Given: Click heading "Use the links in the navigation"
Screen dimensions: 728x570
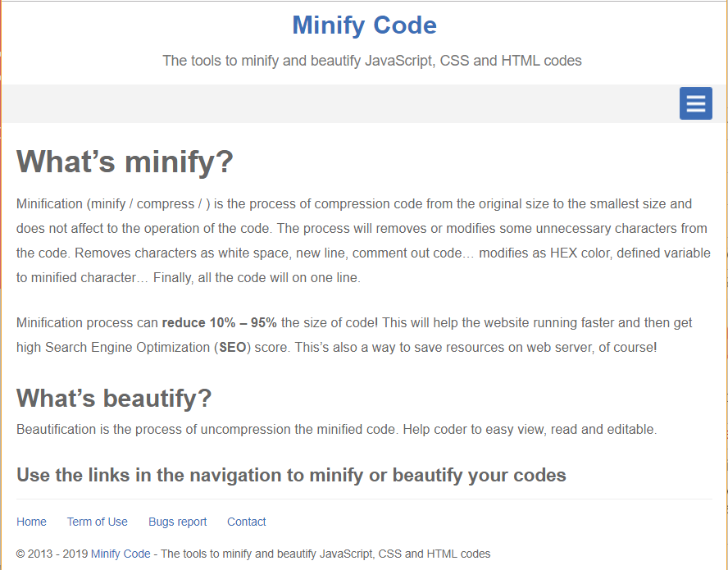Looking at the screenshot, I should [x=292, y=475].
